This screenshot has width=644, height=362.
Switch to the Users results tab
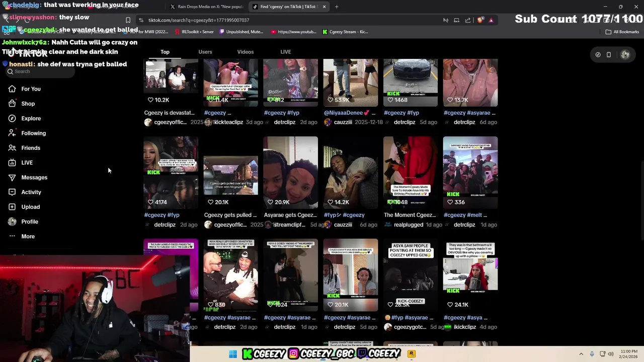(205, 52)
